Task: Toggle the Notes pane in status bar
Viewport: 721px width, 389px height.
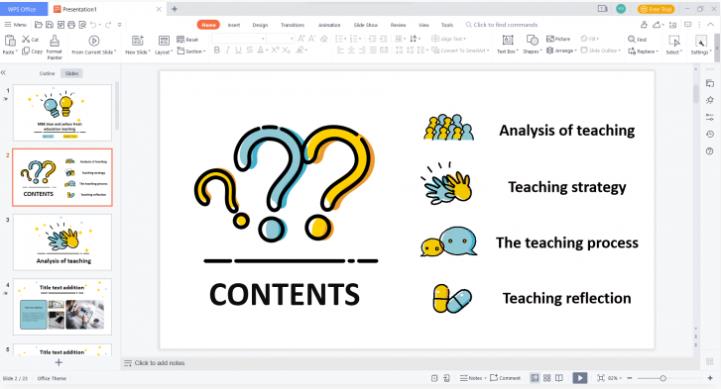Action: click(472, 378)
